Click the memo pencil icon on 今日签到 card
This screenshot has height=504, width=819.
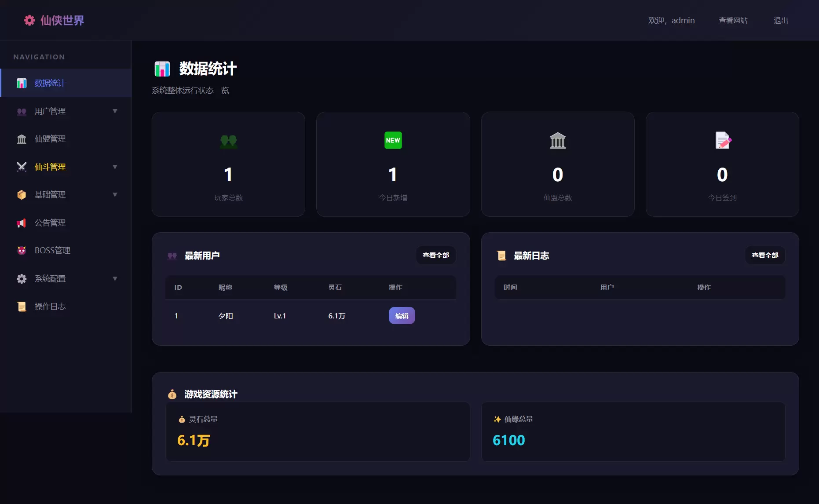click(x=723, y=140)
